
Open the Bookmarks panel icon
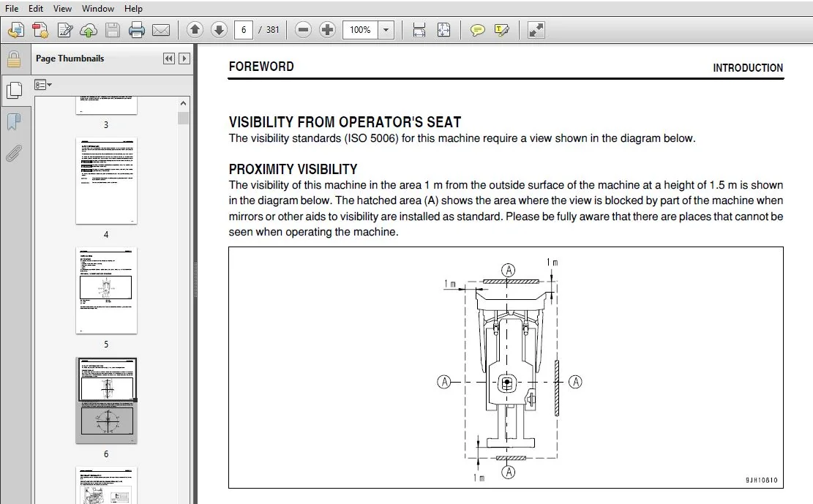click(x=14, y=122)
